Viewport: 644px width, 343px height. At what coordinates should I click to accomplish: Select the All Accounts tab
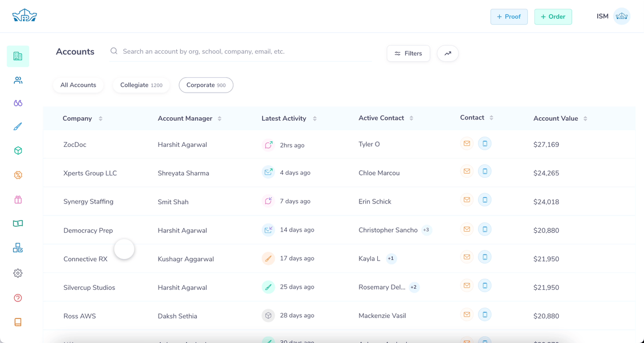click(78, 85)
